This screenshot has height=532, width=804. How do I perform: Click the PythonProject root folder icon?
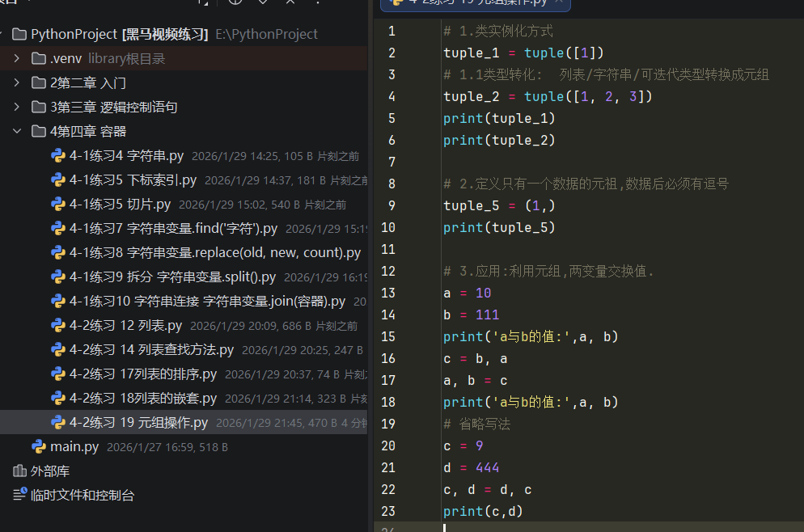[x=19, y=34]
